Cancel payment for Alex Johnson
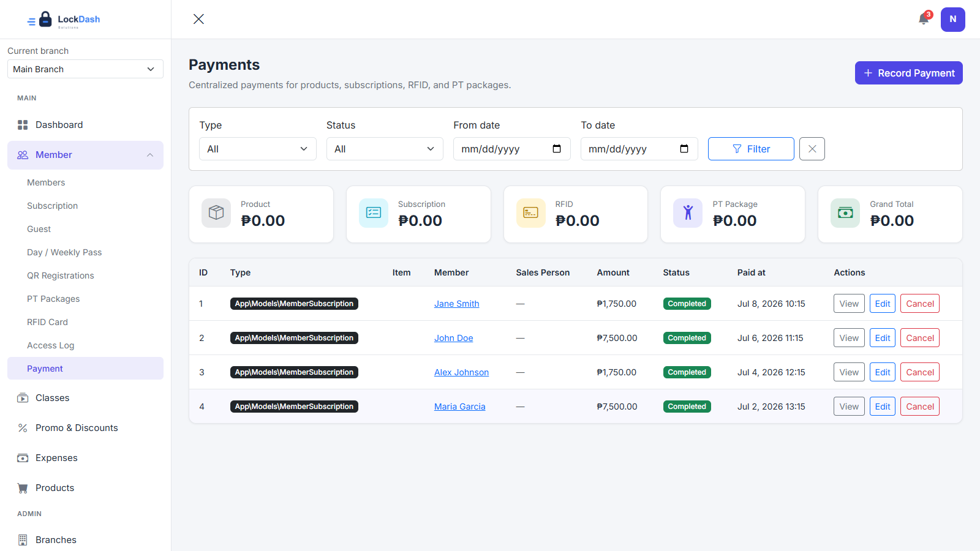The width and height of the screenshot is (980, 551). [x=920, y=372]
